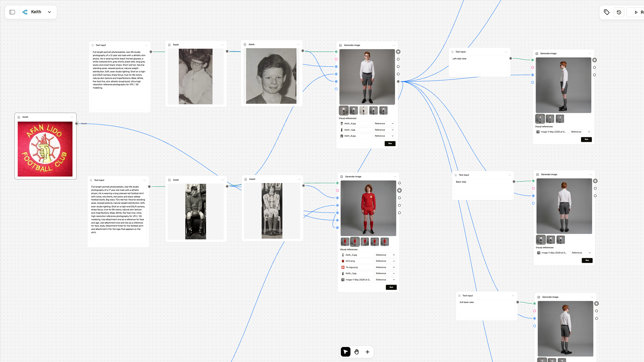Open options menu on smiling boy portrait Asset node

(298, 44)
